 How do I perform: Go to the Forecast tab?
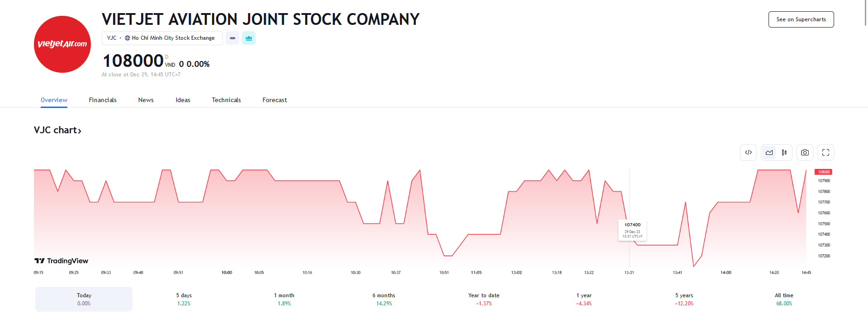pyautogui.click(x=274, y=100)
